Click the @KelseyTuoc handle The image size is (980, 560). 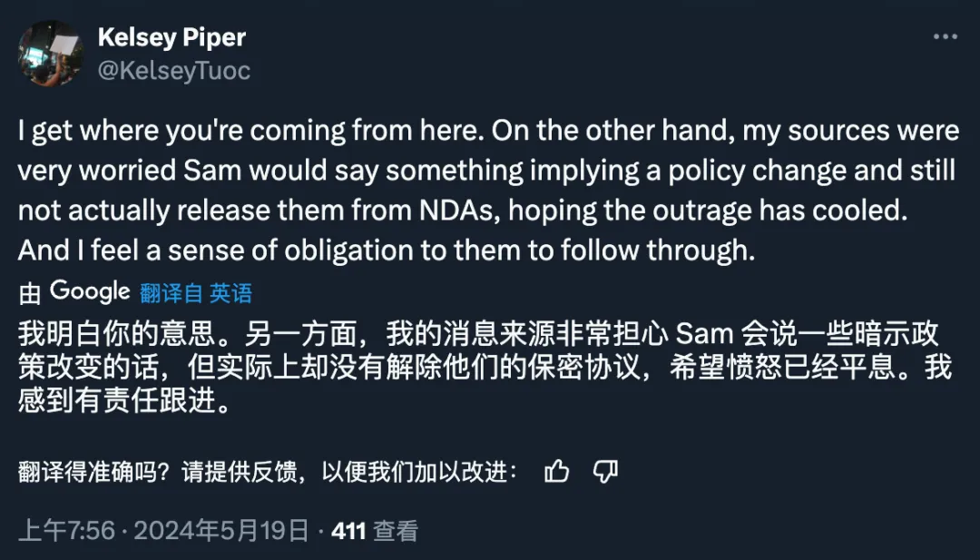(174, 70)
